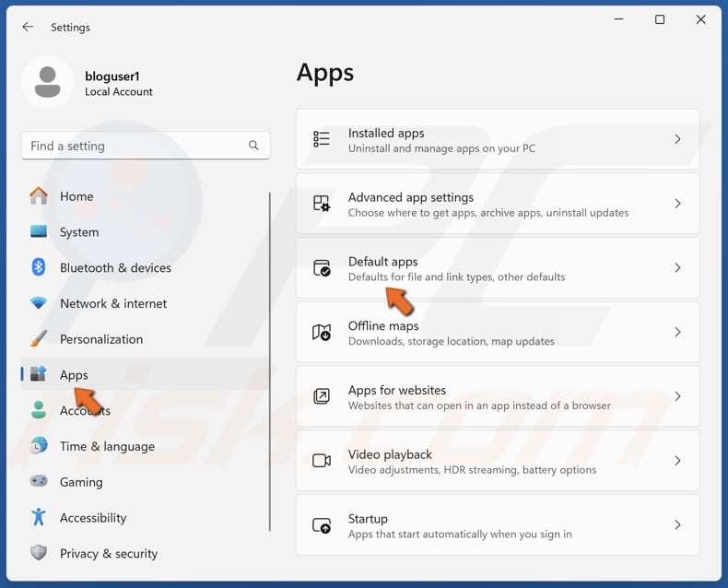Click the sidebar vertical scrollbar
728x588 pixels.
coord(269,361)
